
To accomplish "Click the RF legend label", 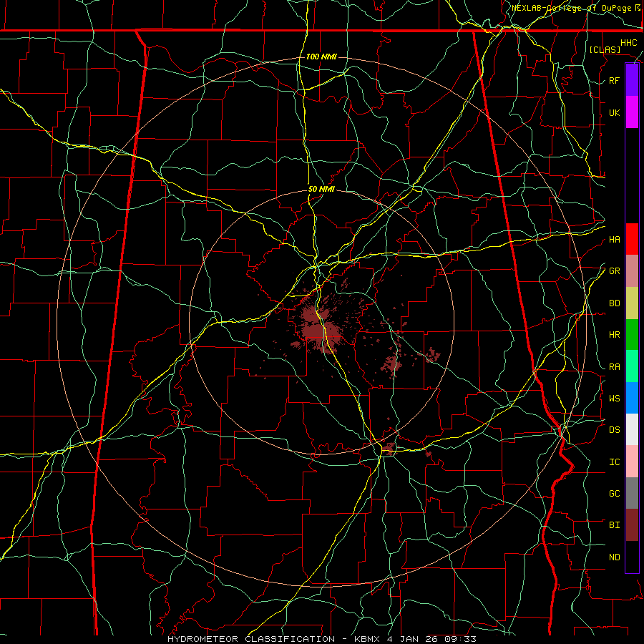I will pos(614,80).
